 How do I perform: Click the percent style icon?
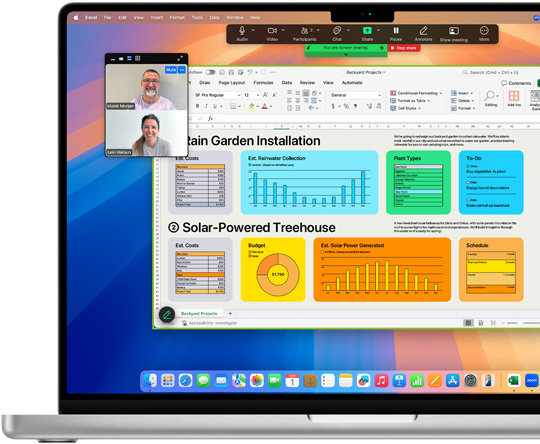tap(346, 106)
